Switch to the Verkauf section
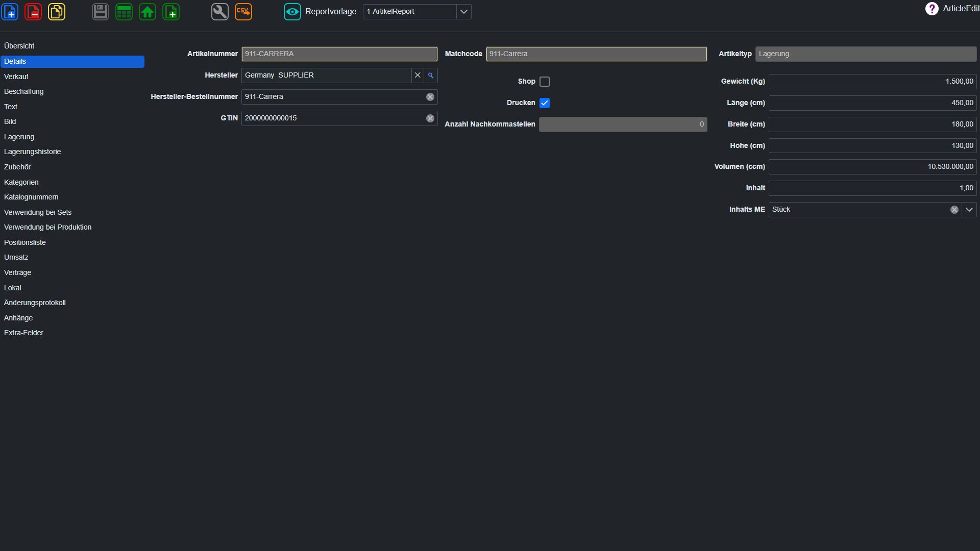Image resolution: width=980 pixels, height=551 pixels. (72, 77)
